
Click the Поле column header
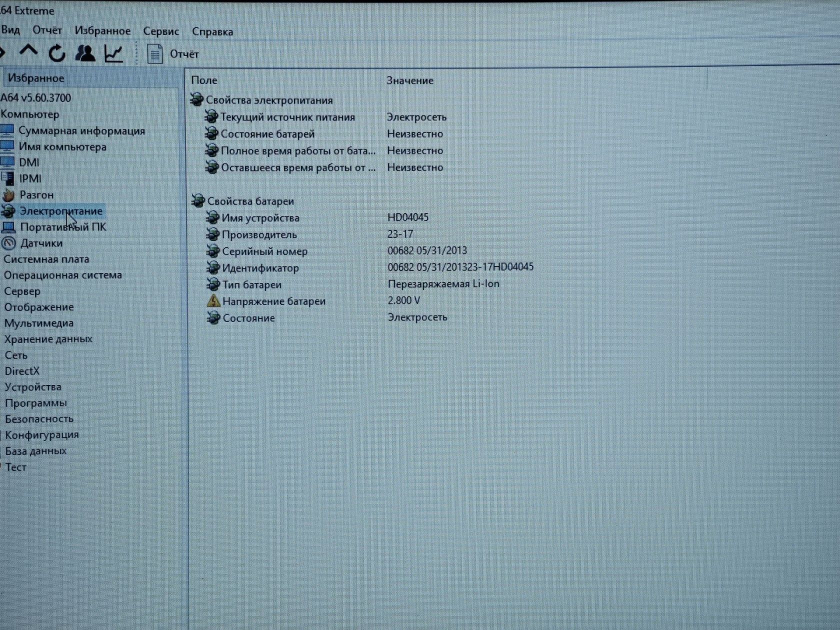pos(204,80)
